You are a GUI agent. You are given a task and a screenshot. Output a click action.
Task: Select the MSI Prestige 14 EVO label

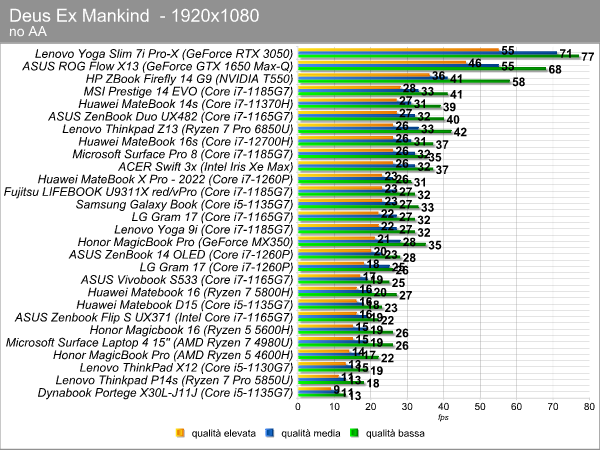(x=188, y=91)
